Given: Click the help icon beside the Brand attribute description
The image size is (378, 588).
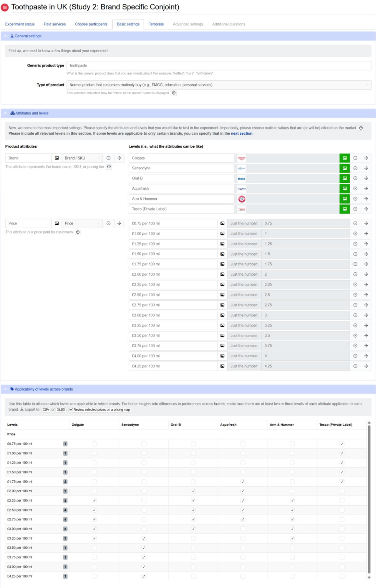Looking at the screenshot, I should [109, 167].
